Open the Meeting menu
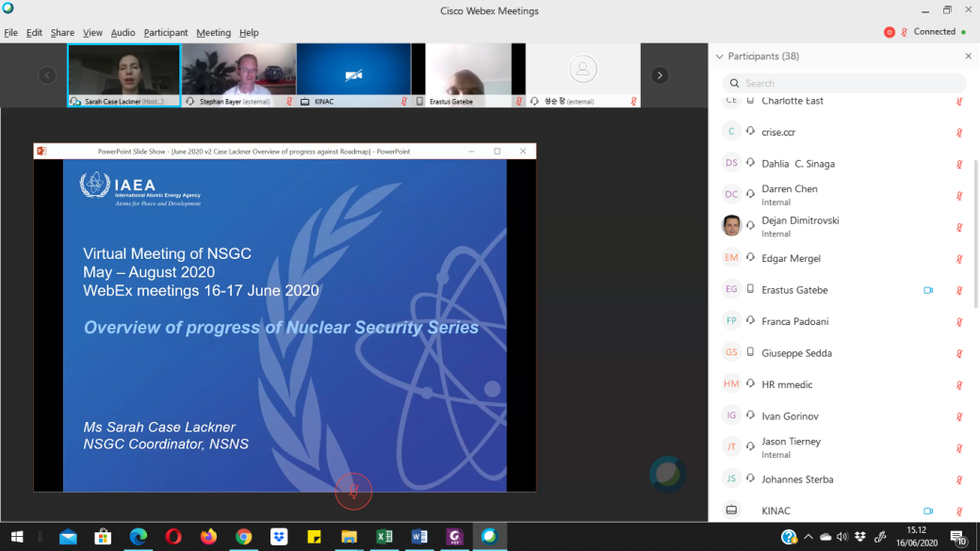 pos(213,32)
